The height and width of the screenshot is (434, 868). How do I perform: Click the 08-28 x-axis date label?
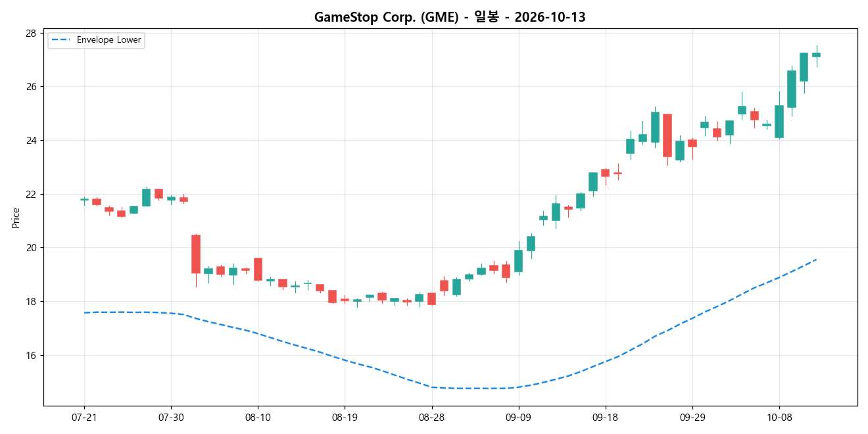coord(431,417)
